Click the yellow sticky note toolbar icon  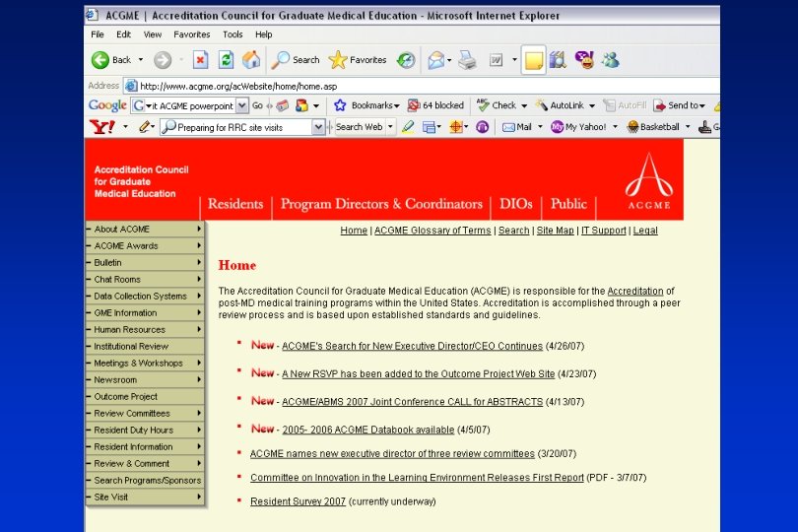tap(533, 60)
